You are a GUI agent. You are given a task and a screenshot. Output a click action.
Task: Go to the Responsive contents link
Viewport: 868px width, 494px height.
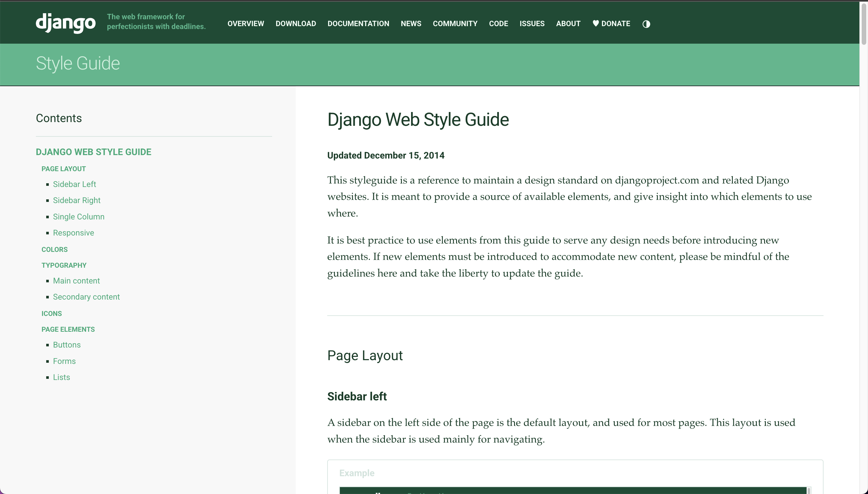coord(73,233)
